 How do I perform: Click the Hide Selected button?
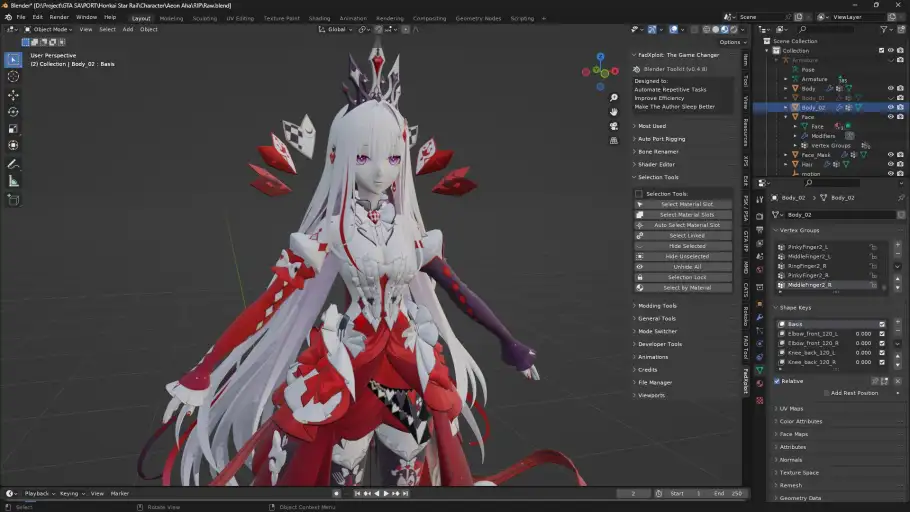point(682,246)
